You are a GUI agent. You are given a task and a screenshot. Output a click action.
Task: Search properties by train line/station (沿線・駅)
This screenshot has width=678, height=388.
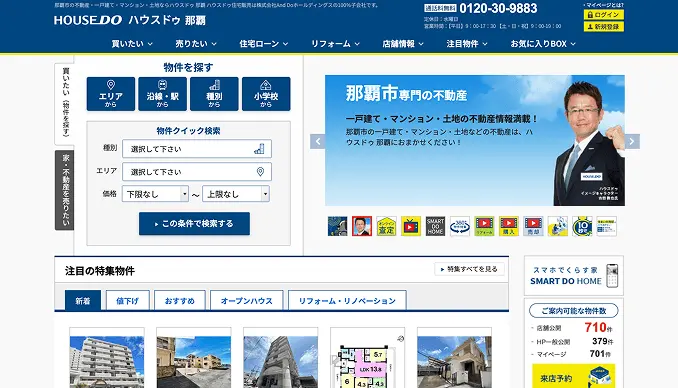(x=163, y=94)
